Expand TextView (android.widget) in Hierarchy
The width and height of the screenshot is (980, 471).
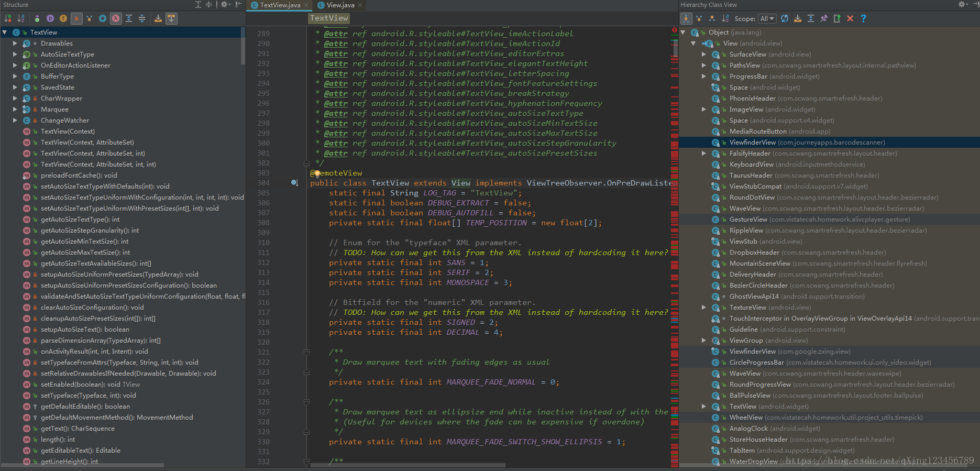(x=703, y=407)
